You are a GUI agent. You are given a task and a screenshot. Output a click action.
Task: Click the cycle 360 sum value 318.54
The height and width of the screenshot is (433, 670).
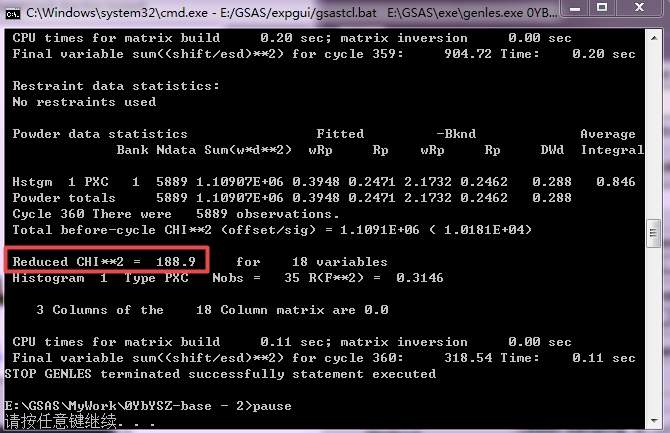pos(468,358)
